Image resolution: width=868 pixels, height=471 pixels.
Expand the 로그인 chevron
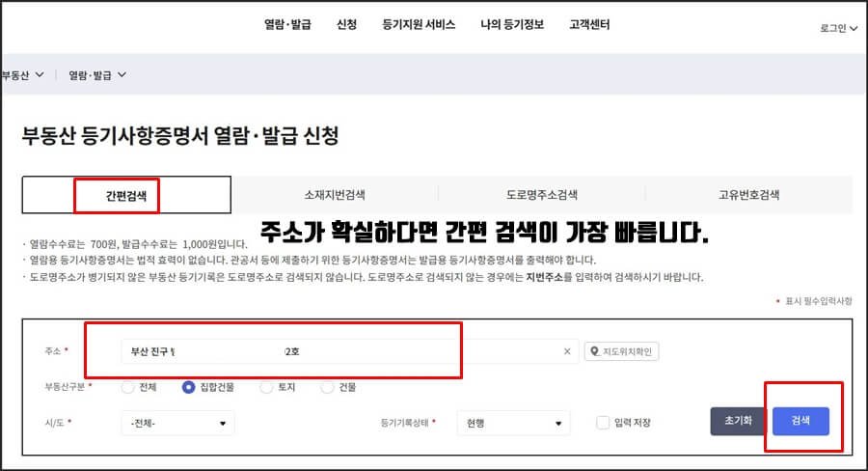point(854,28)
